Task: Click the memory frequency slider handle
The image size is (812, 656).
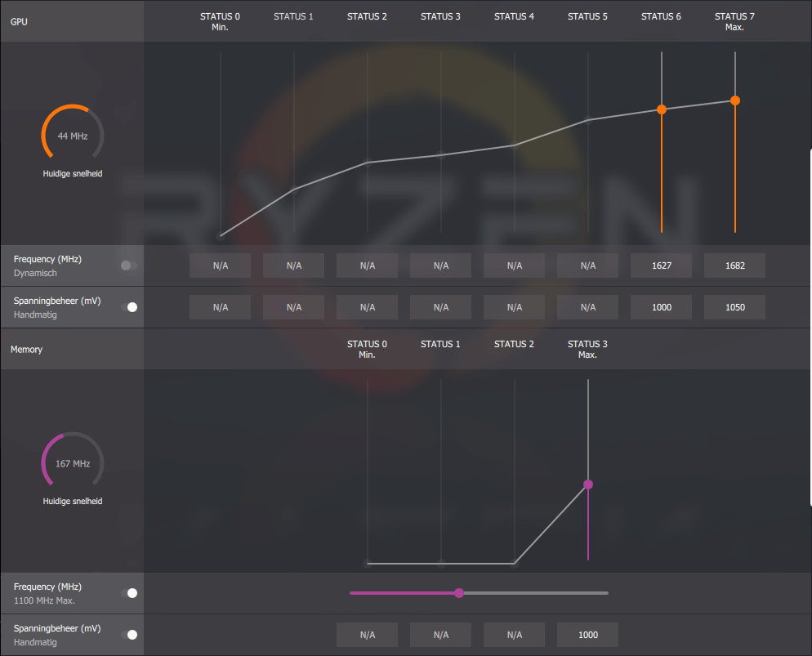Action: click(459, 593)
